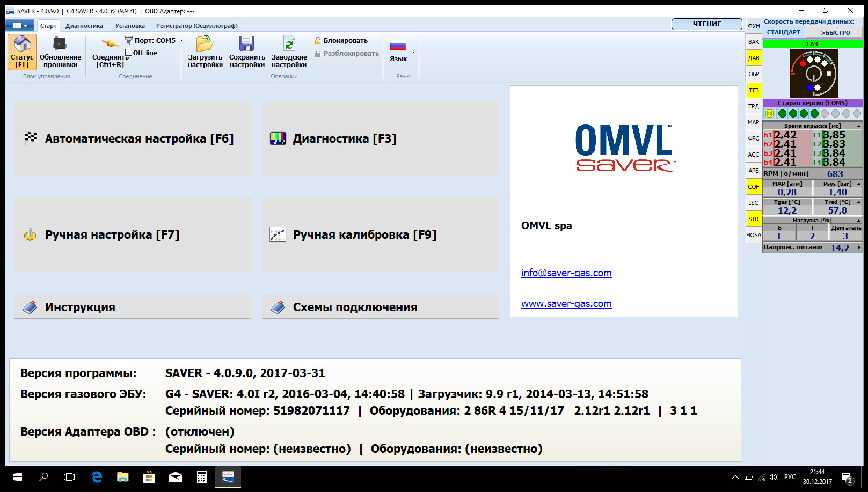Image resolution: width=868 pixels, height=492 pixels.
Task: Open the Диагностика ribbon tab
Action: 84,26
